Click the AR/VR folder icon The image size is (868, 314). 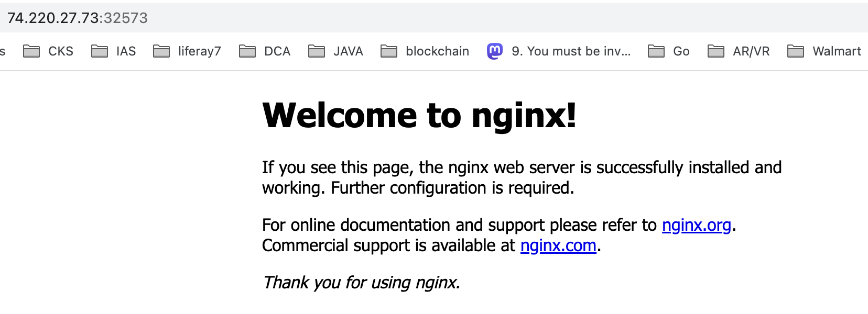tap(716, 51)
